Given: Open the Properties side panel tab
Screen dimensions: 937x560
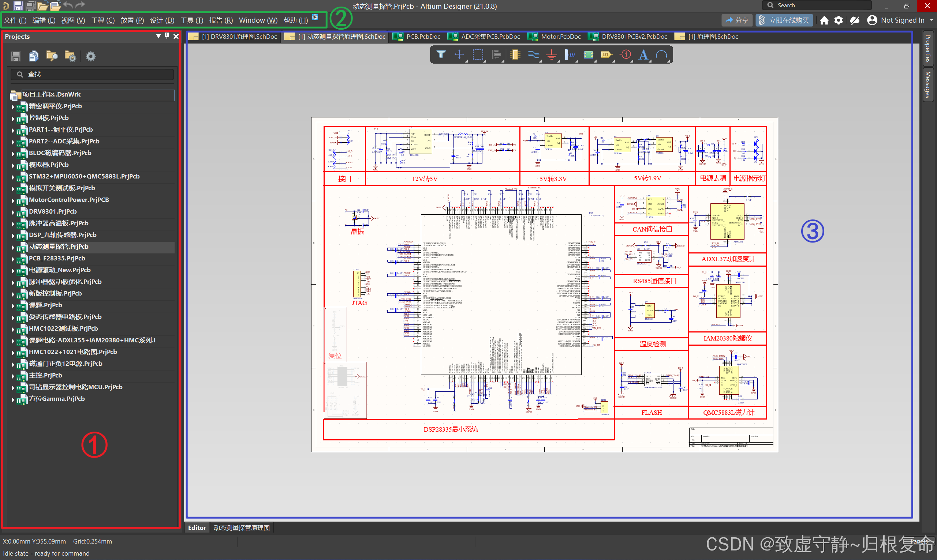Looking at the screenshot, I should coord(927,49).
